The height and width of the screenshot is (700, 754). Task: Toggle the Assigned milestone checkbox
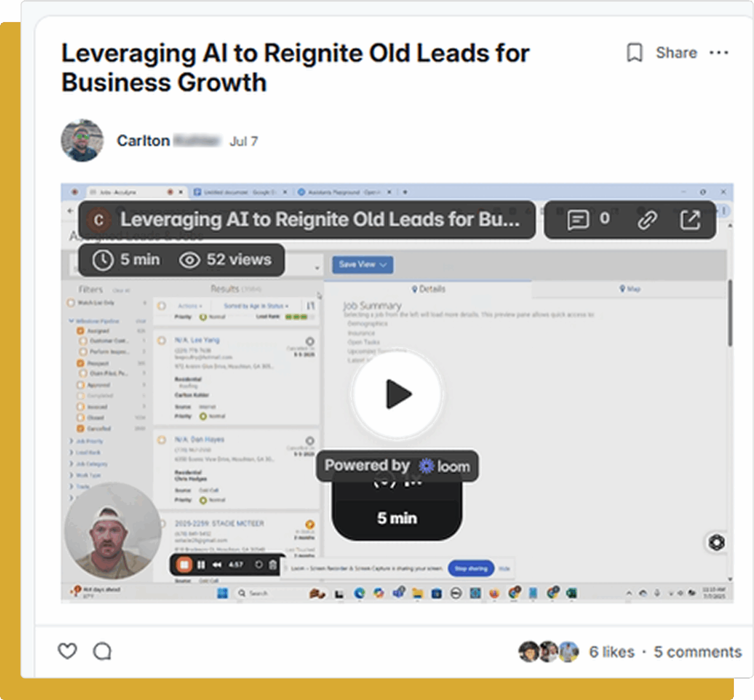coord(81,331)
